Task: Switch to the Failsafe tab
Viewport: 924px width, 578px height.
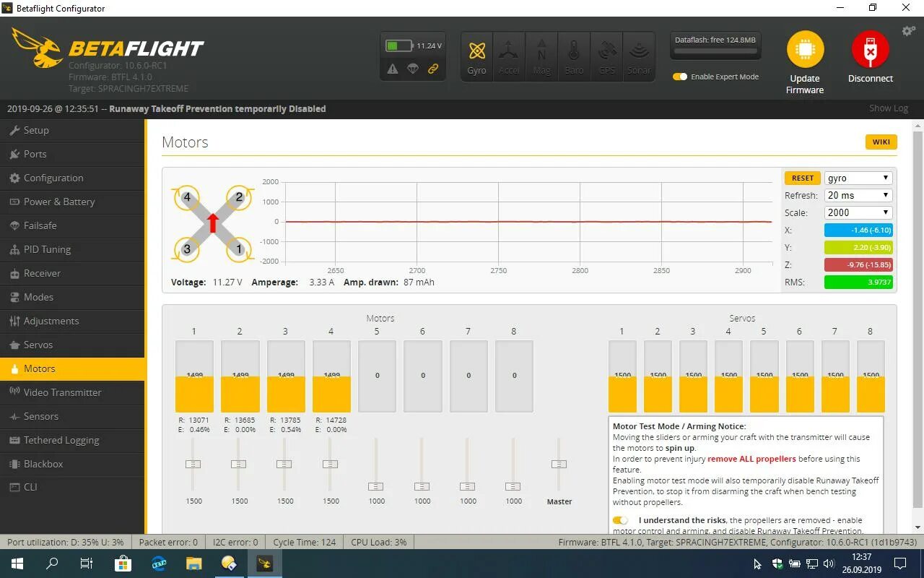Action: click(72, 225)
